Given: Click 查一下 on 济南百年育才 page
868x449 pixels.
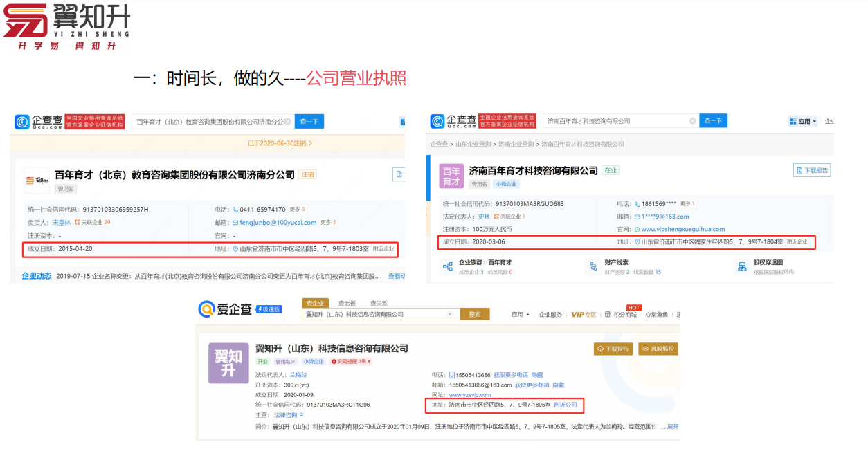Looking at the screenshot, I should click(x=713, y=121).
